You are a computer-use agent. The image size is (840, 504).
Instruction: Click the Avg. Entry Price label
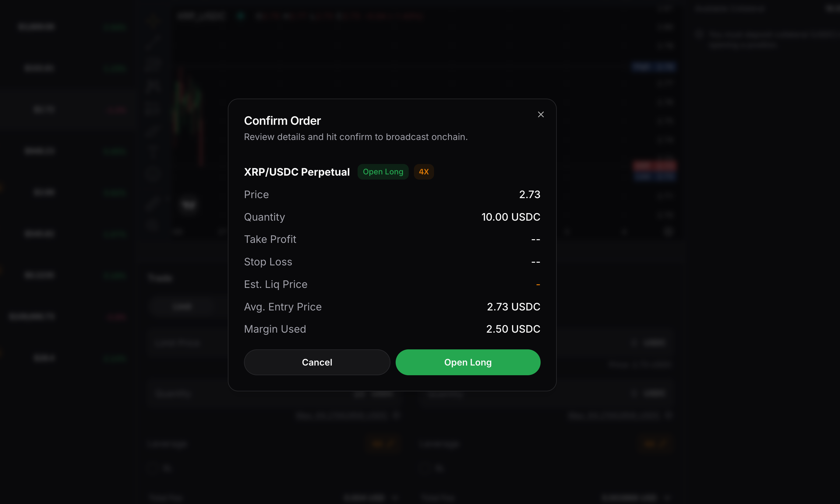click(283, 307)
